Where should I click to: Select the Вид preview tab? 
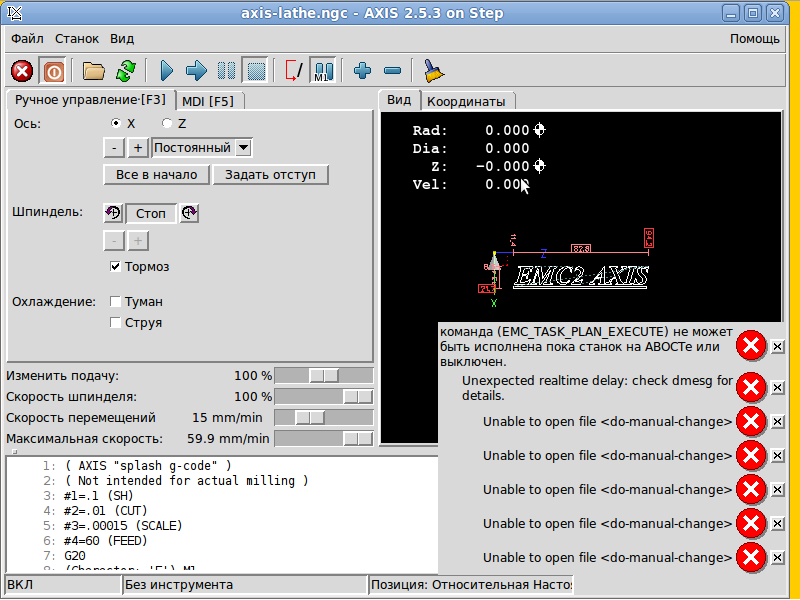pos(399,99)
